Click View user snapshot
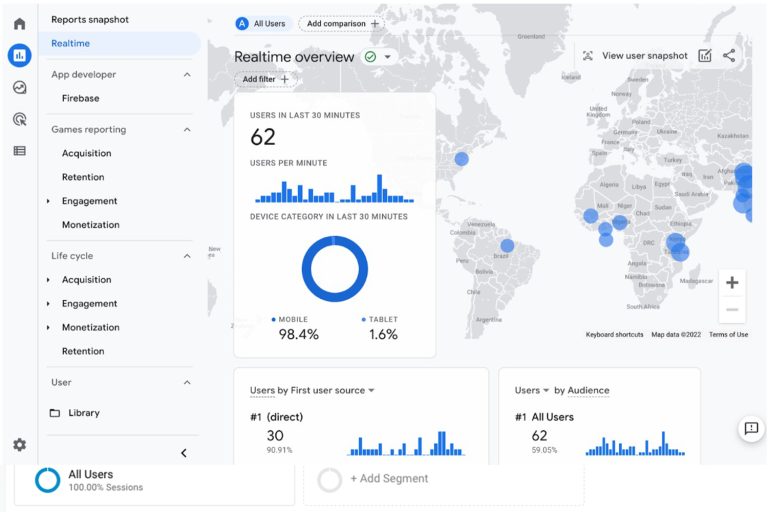The width and height of the screenshot is (768, 512). tap(635, 56)
